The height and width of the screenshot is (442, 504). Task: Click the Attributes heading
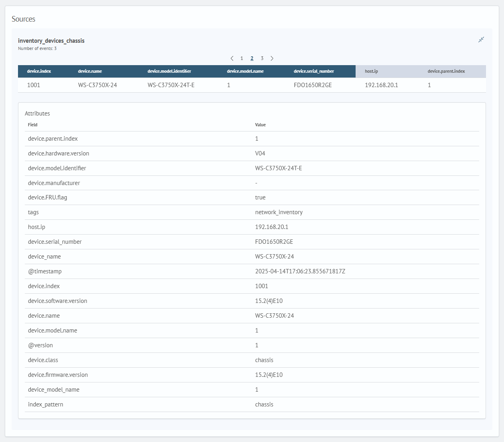click(37, 113)
